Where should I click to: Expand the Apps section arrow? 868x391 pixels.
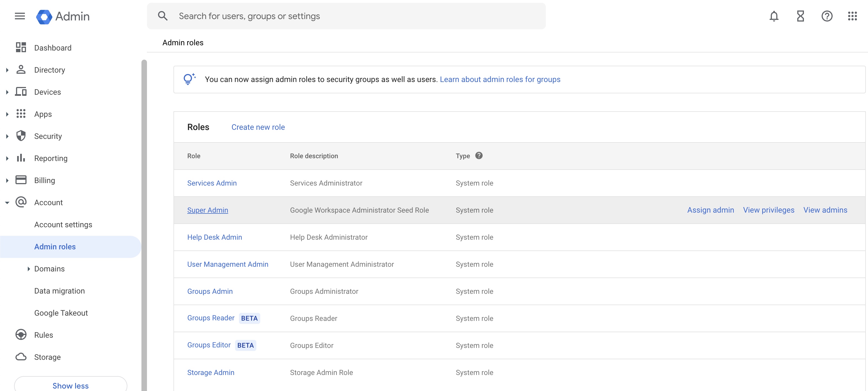point(7,114)
